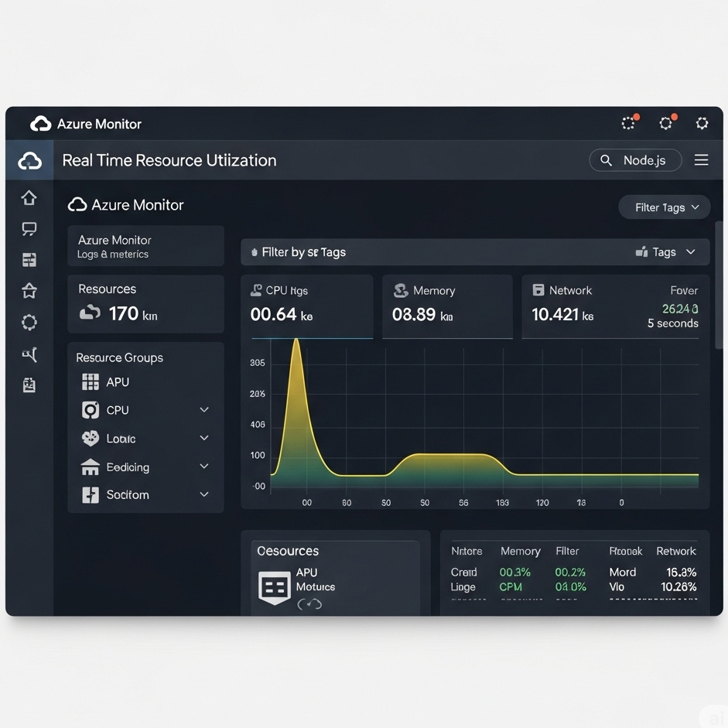Click the Filter column header in the table
728x728 pixels.
[x=567, y=551]
